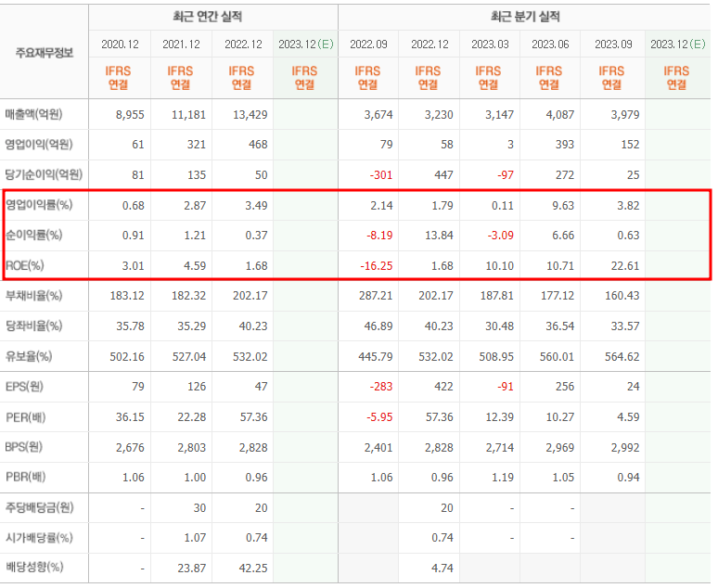Select the 시가배당률(%) row label
The width and height of the screenshot is (718, 588).
(39, 538)
